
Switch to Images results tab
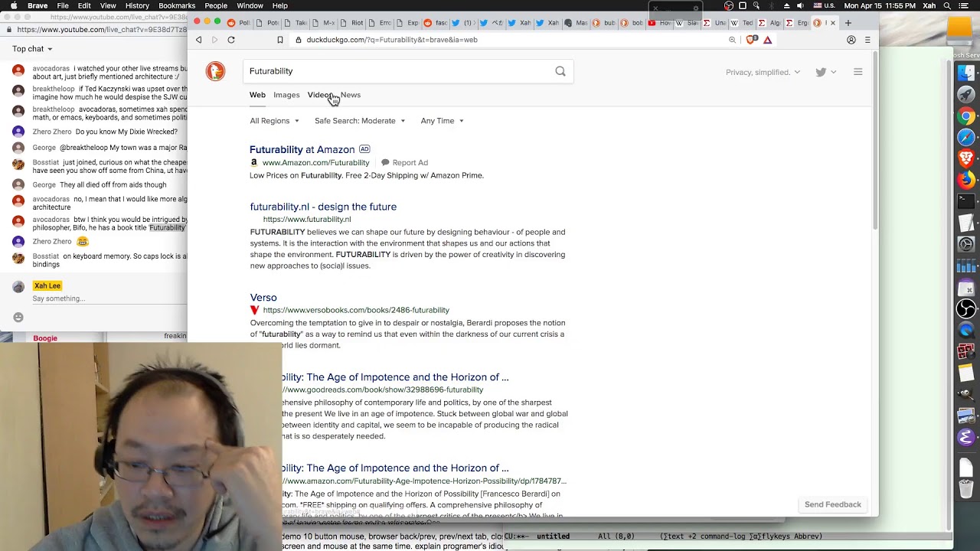tap(286, 95)
